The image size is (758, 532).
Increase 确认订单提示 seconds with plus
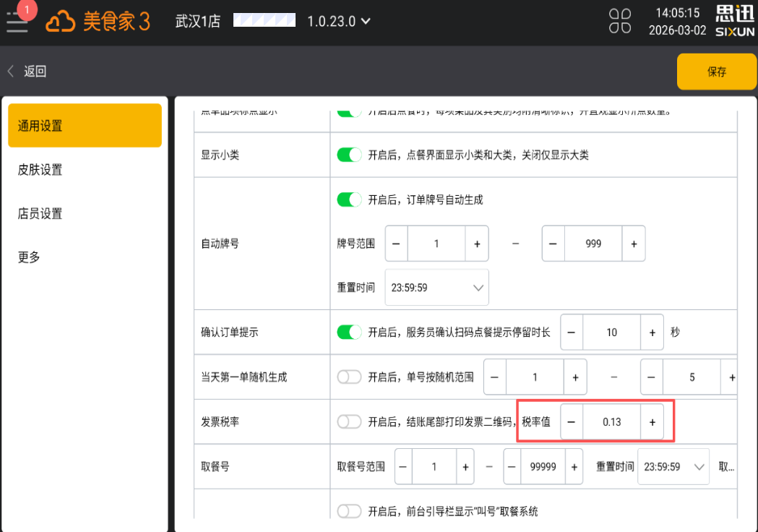652,332
